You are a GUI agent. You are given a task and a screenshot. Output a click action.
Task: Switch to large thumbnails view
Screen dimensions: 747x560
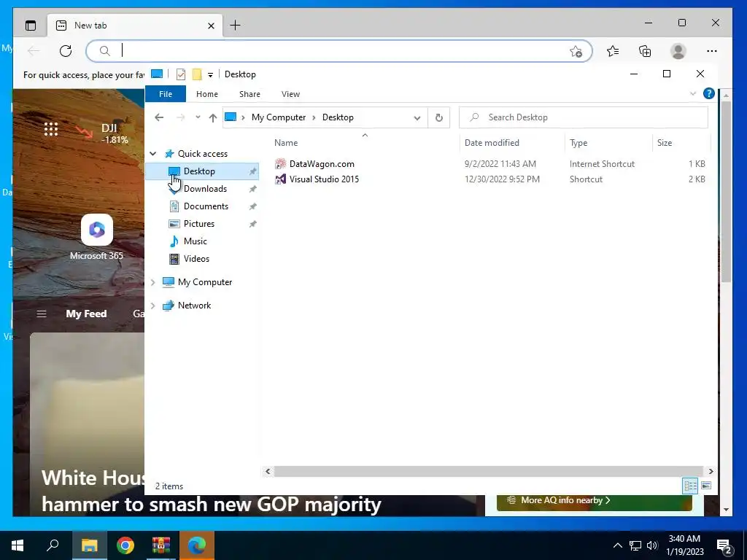tap(706, 486)
